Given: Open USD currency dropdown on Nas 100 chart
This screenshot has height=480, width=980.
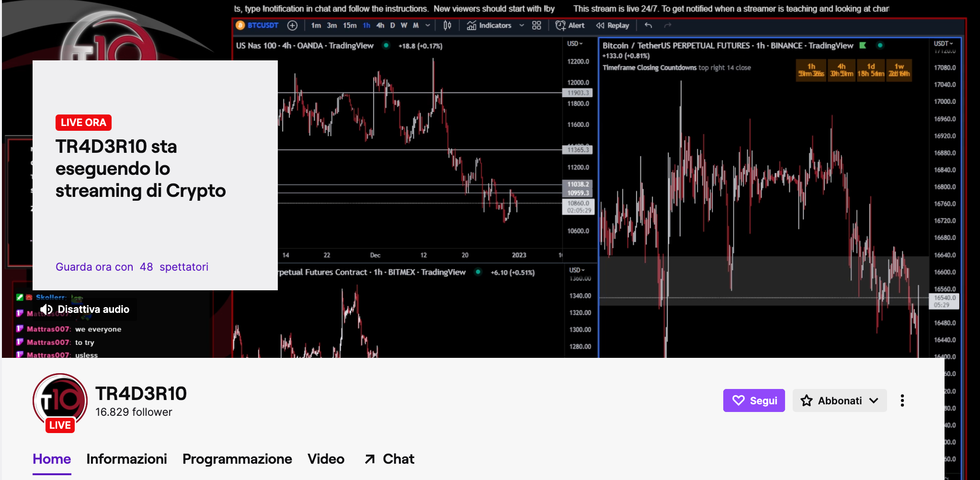Looking at the screenshot, I should click(575, 44).
